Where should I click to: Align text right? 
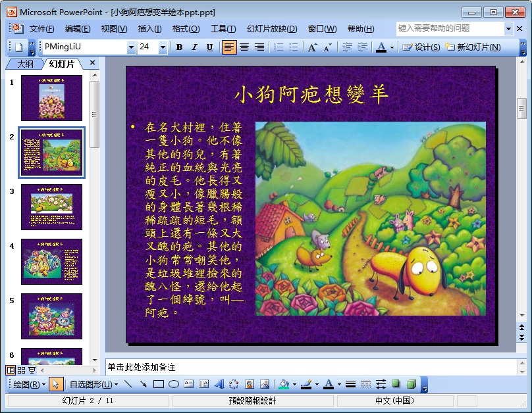(x=259, y=47)
